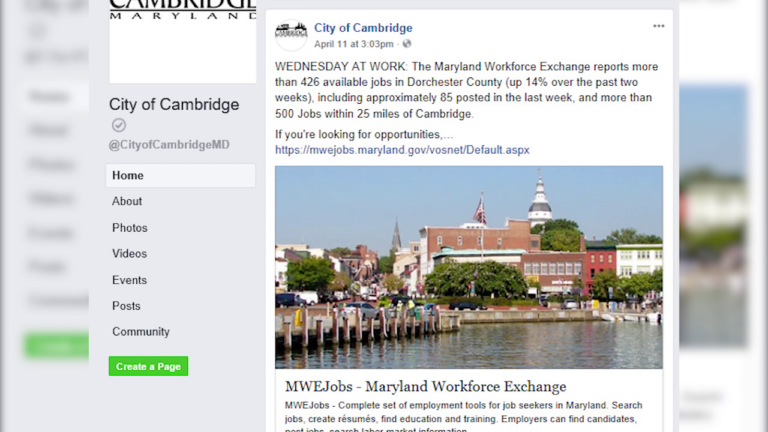Click the public globe icon by the timestamp
The width and height of the screenshot is (768, 432).
pyautogui.click(x=407, y=44)
